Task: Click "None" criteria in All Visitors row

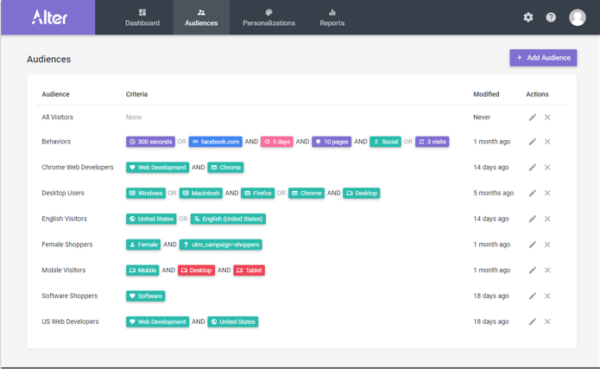Action: (x=134, y=117)
